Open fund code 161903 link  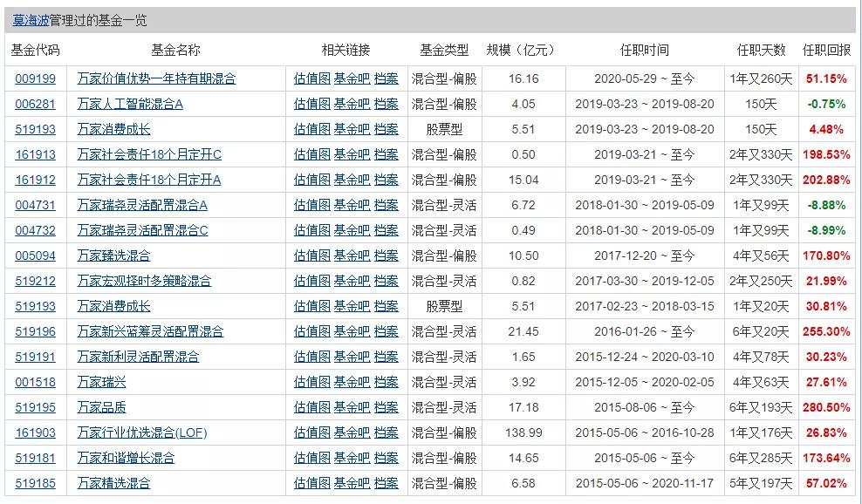(35, 432)
